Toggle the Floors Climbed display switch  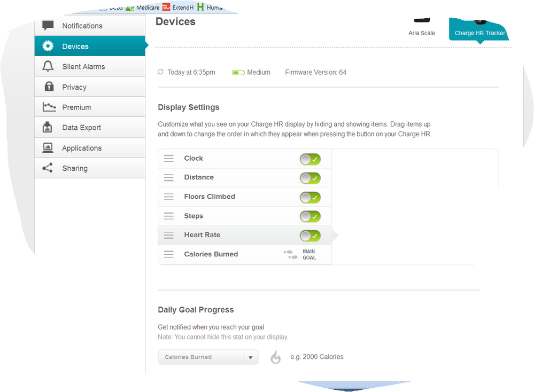point(310,198)
